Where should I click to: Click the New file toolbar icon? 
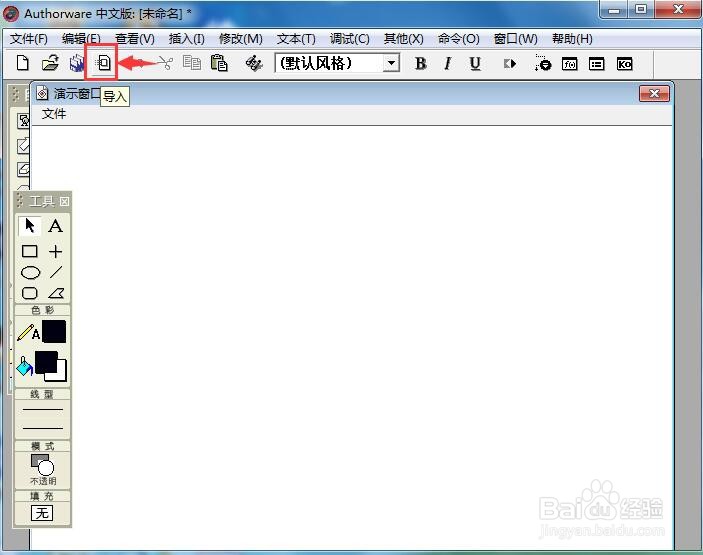coord(22,63)
